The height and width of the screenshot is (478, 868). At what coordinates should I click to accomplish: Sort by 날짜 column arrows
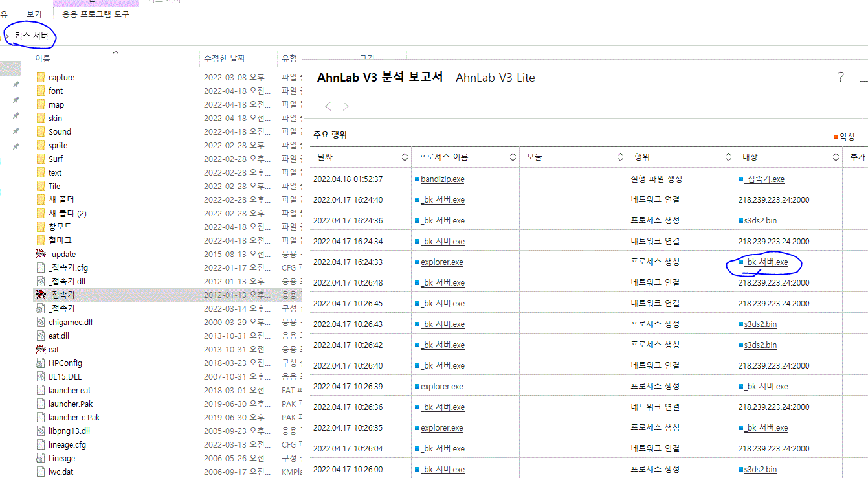(405, 157)
